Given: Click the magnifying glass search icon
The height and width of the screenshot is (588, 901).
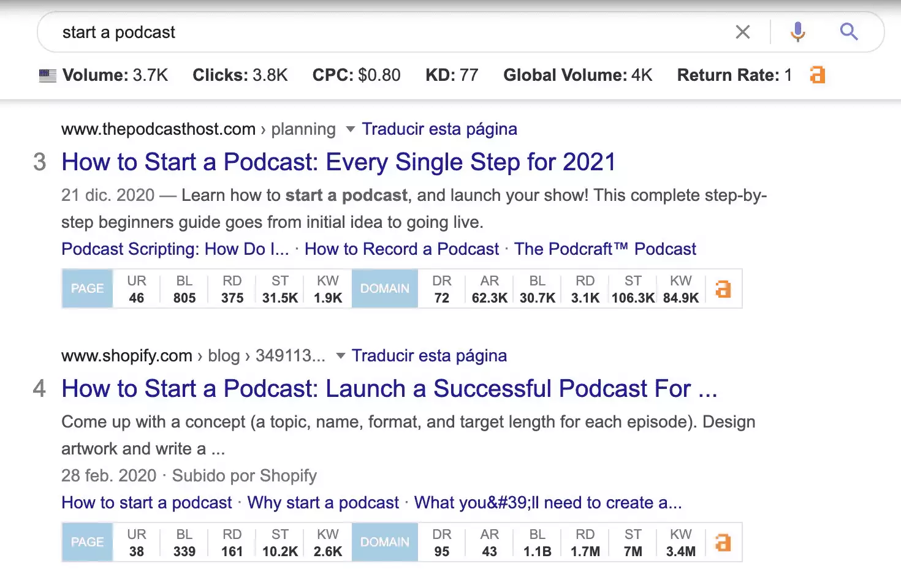Looking at the screenshot, I should pyautogui.click(x=848, y=32).
